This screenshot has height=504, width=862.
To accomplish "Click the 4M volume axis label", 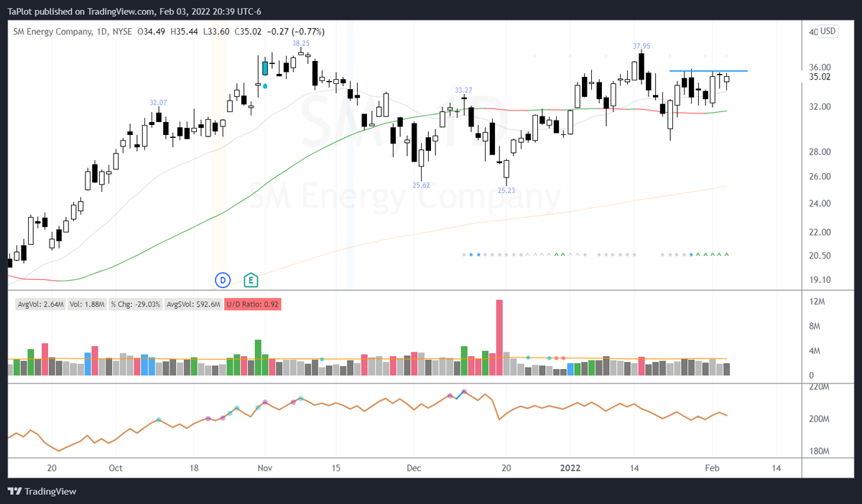I will 813,351.
